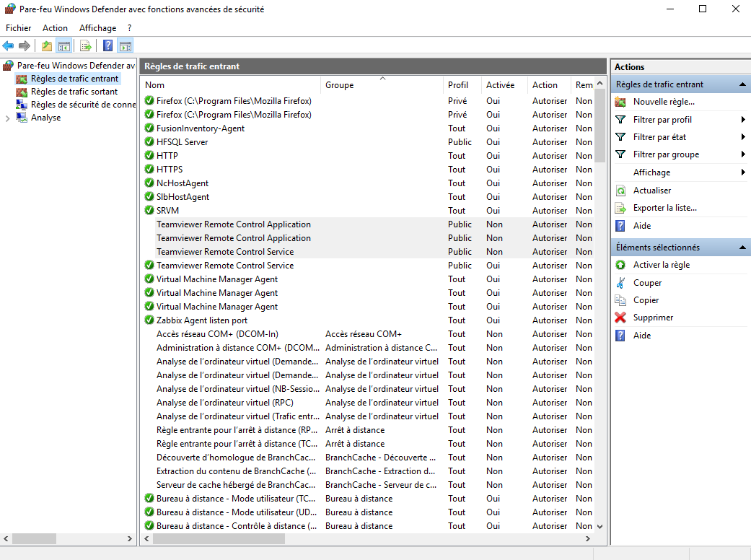Collapse the Éléments sélectionnés section
Screen dimensions: 751x560
click(742, 248)
